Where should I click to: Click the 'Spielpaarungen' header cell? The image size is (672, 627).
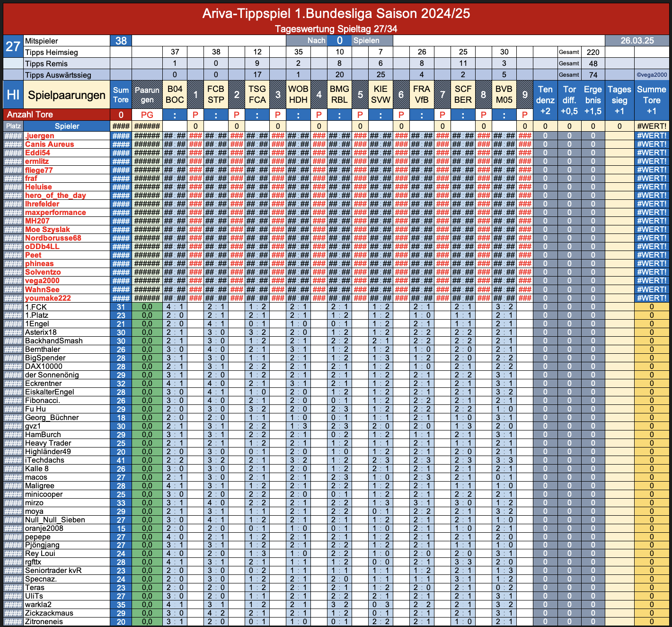tap(67, 95)
